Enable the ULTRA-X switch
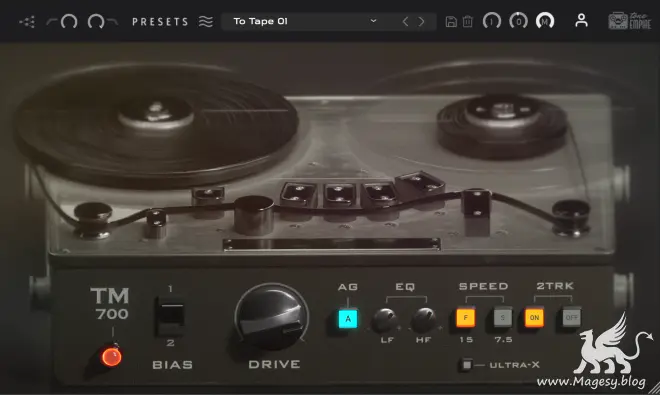This screenshot has height=395, width=660. [466, 364]
